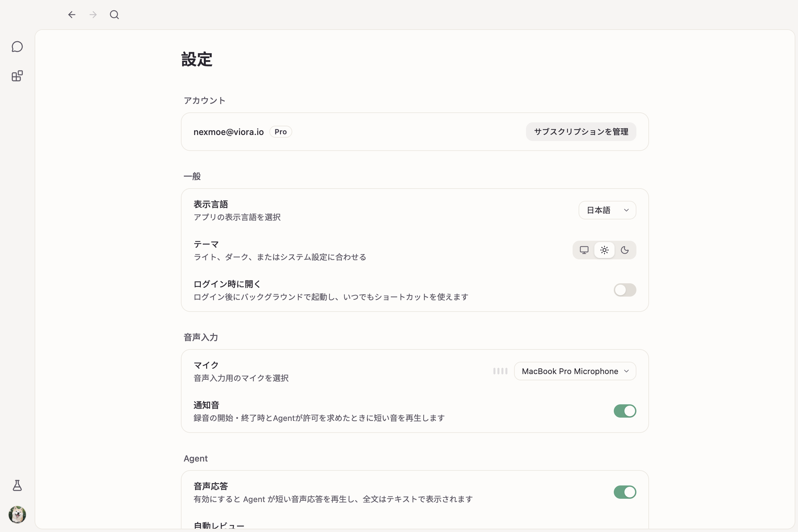The width and height of the screenshot is (798, 532).
Task: Click the テーマ setting title
Action: point(206,244)
